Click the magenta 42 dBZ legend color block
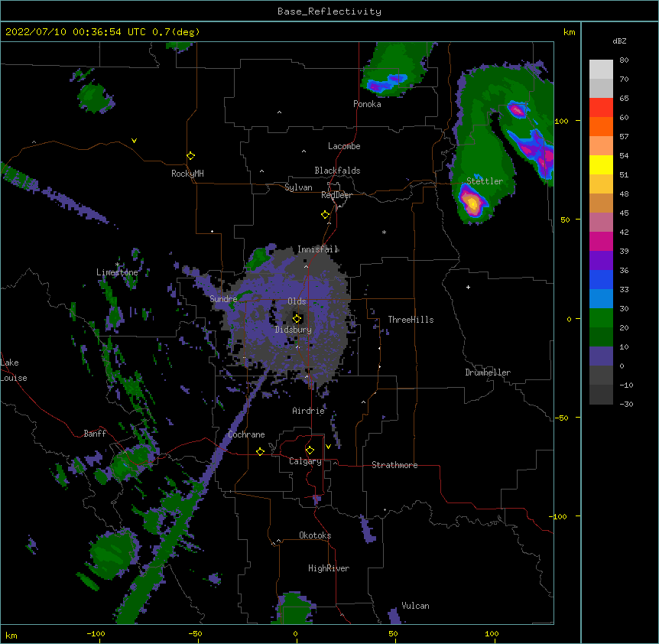659x644 pixels. (601, 241)
